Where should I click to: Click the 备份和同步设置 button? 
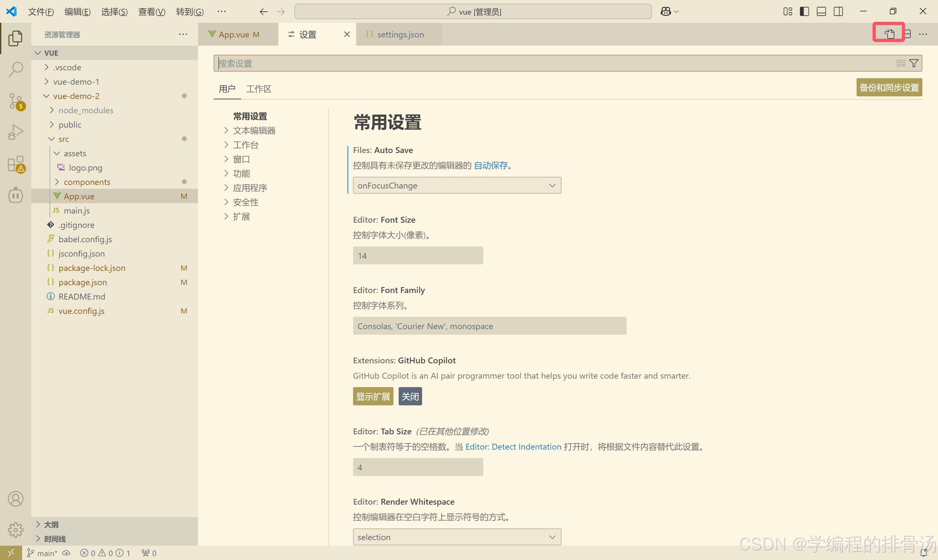click(888, 88)
